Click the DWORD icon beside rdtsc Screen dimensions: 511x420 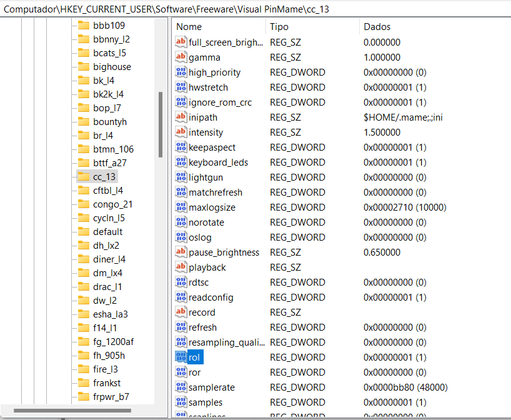click(181, 282)
